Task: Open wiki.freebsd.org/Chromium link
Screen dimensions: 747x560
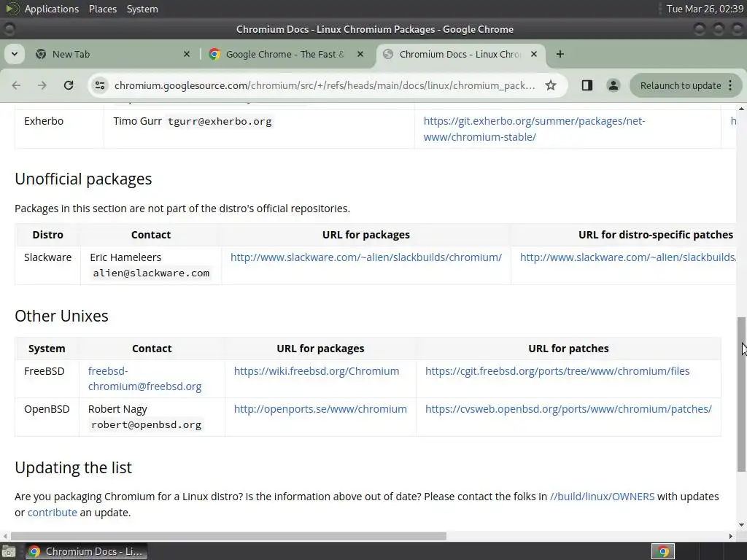Action: 317,371
